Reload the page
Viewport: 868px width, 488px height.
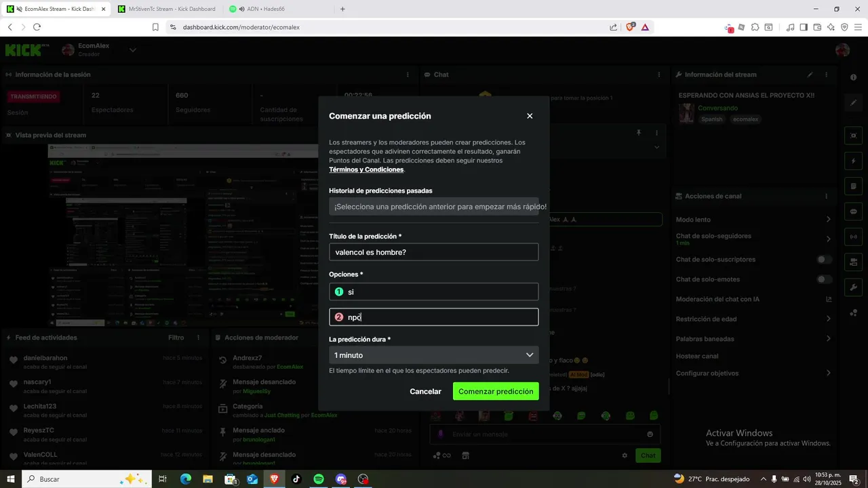click(37, 27)
